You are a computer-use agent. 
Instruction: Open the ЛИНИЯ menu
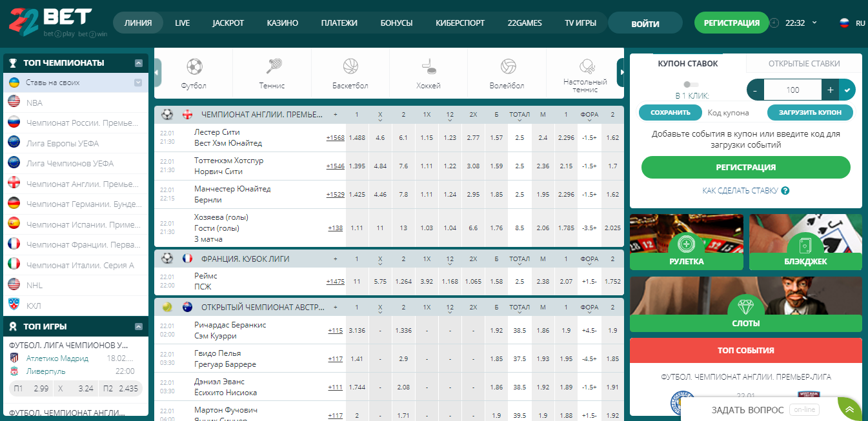click(x=138, y=23)
